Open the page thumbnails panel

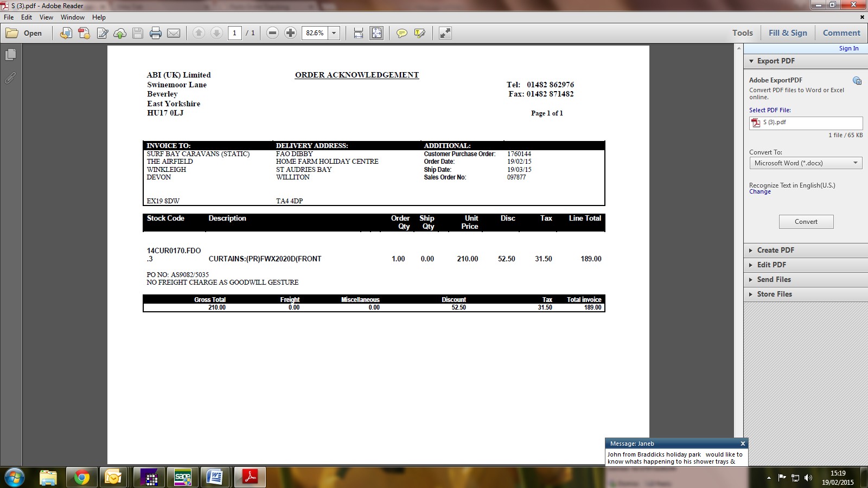[10, 55]
